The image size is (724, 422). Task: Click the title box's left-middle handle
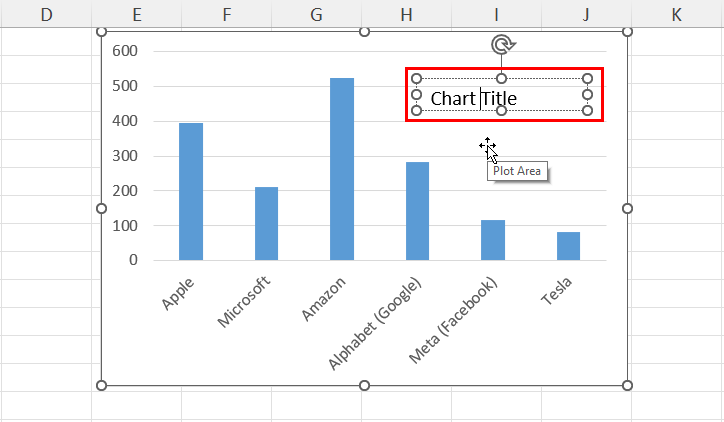click(416, 95)
